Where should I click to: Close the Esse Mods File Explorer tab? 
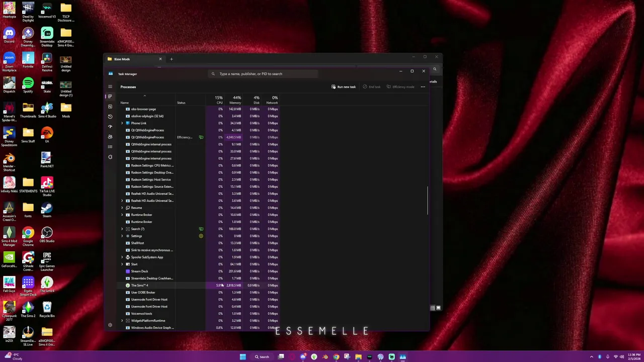tap(160, 59)
